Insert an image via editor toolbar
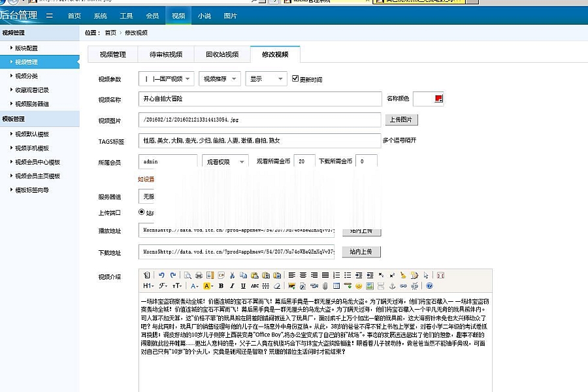The image size is (588, 392). [x=291, y=286]
